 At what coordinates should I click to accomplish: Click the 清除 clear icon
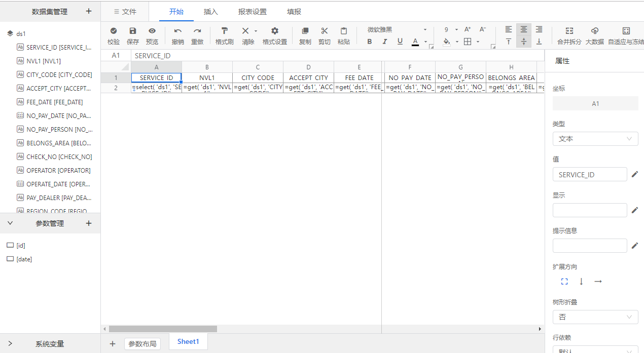pyautogui.click(x=245, y=31)
